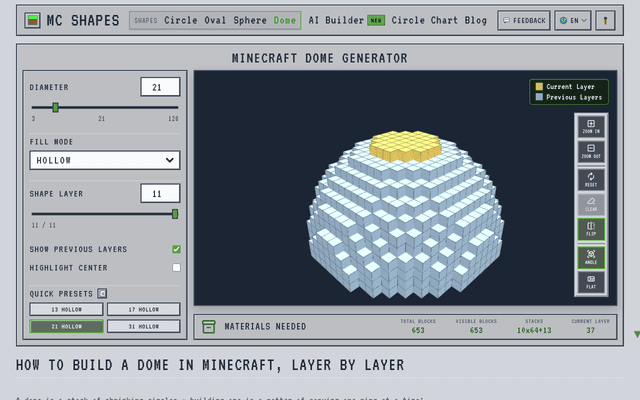Viewport: 640px width, 400px height.
Task: Toggle the Flip view button
Action: 591,229
